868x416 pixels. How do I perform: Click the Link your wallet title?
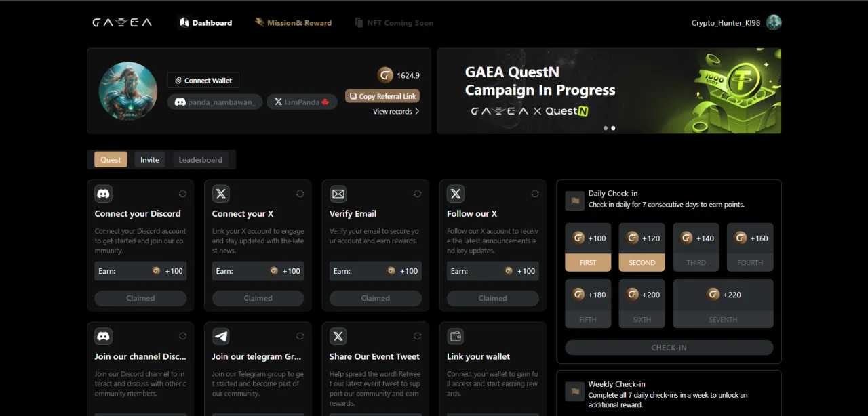click(x=479, y=356)
